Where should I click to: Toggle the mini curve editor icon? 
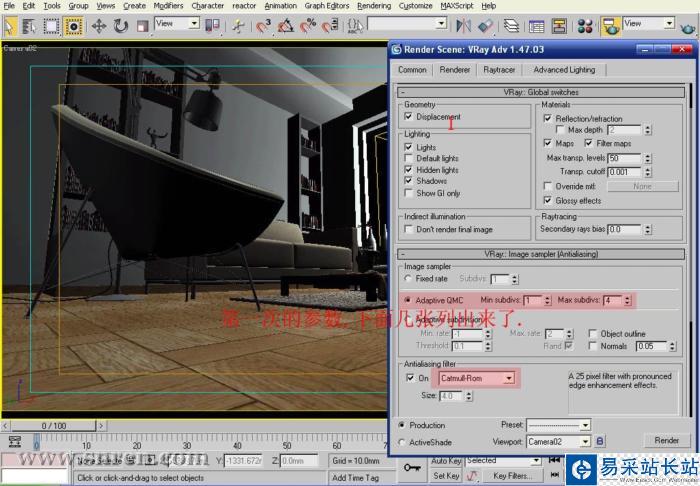point(15,441)
